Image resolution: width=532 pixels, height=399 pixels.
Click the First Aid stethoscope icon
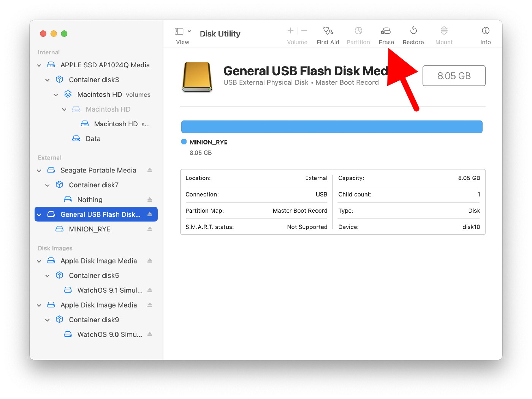(x=328, y=31)
